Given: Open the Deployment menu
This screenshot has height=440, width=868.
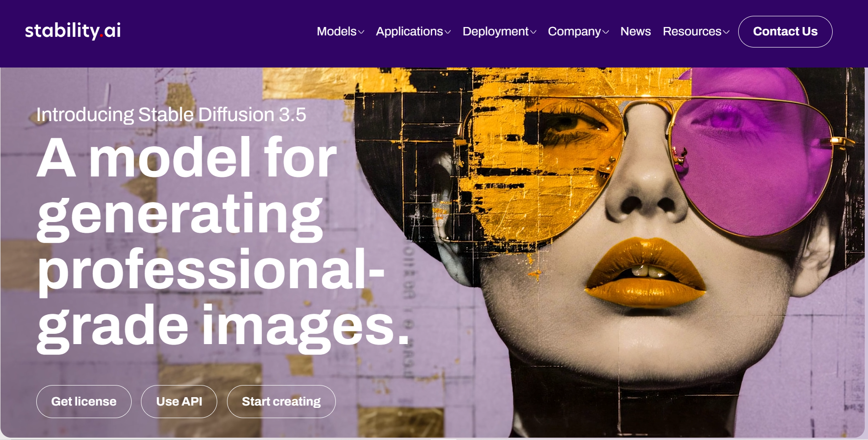Looking at the screenshot, I should [499, 31].
